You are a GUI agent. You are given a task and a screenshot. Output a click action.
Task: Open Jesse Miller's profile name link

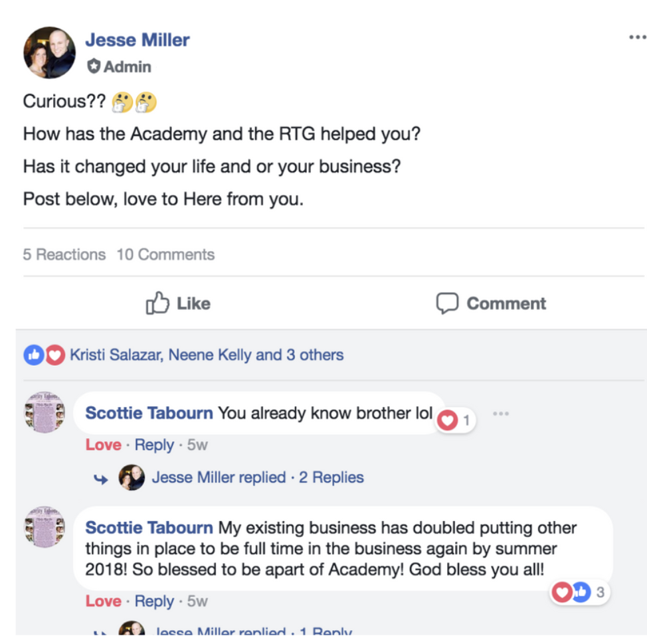click(x=138, y=40)
